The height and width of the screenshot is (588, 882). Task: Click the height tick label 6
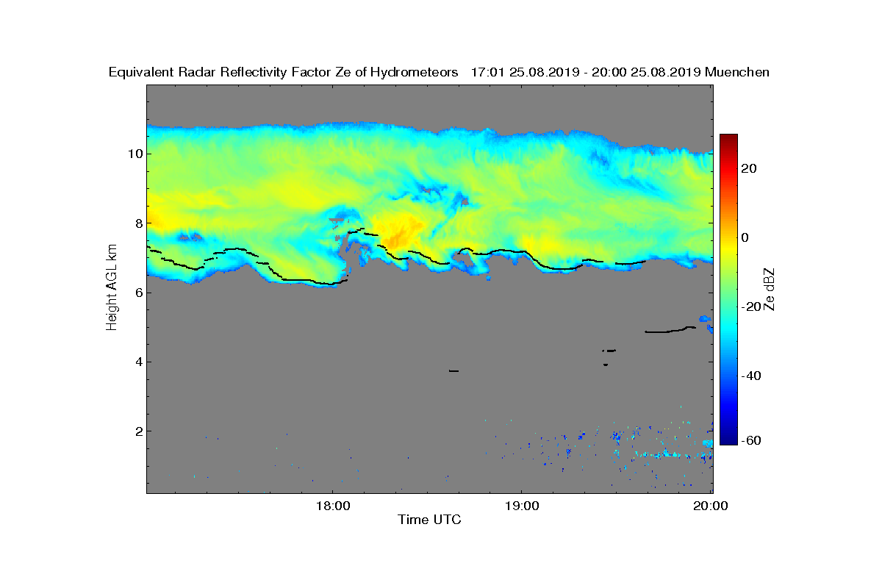point(137,293)
